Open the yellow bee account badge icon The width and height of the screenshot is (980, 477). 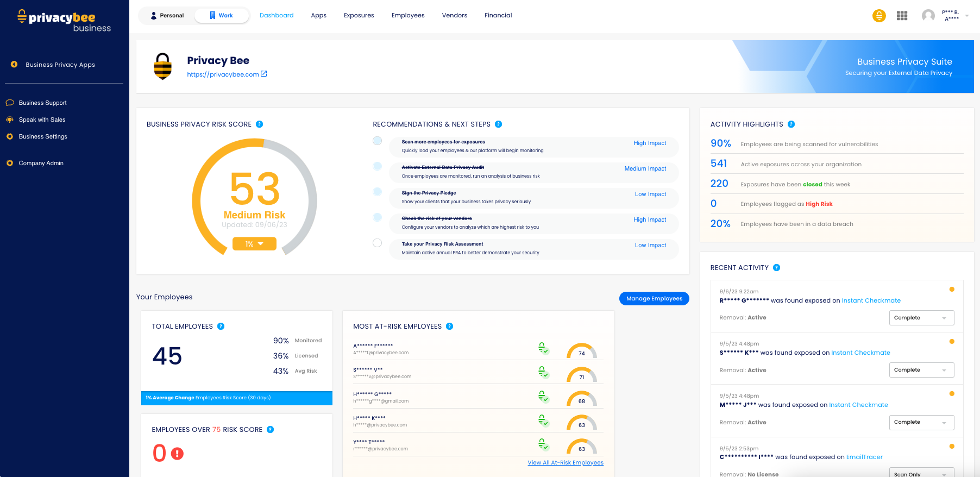click(x=879, y=16)
